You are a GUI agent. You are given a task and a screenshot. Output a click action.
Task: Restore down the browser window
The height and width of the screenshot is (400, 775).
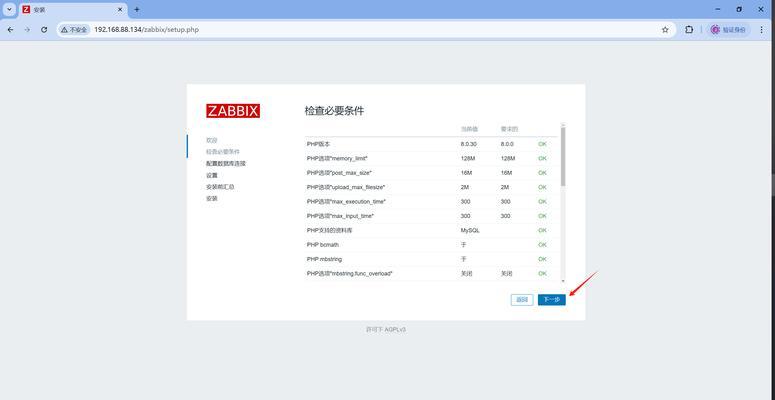[739, 9]
